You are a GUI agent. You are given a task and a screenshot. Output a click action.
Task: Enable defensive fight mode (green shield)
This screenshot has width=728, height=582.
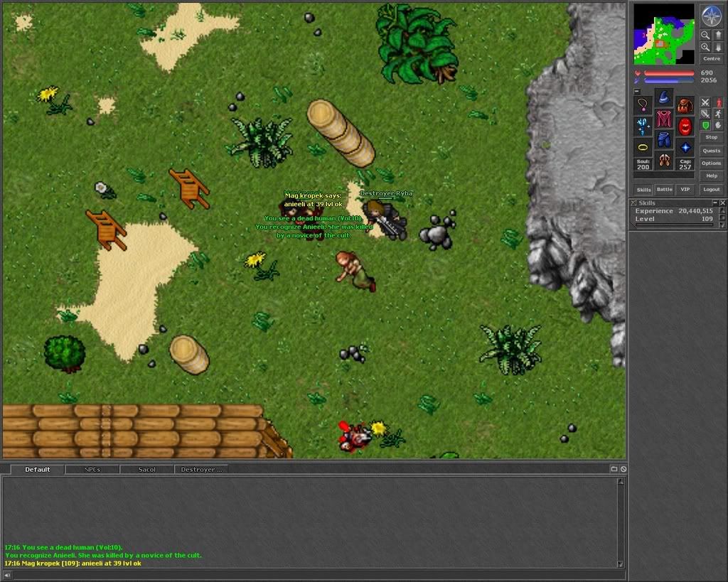click(x=705, y=125)
